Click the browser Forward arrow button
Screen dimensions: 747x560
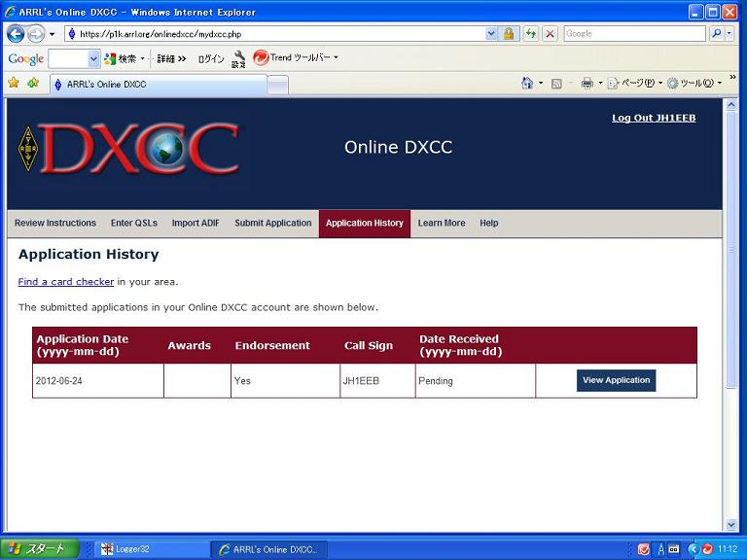(36, 34)
